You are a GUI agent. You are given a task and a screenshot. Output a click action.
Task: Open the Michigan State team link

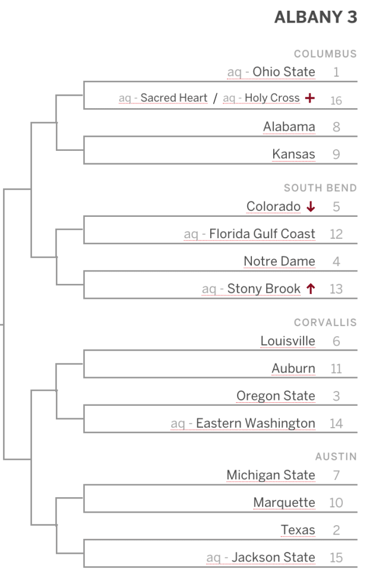[271, 475]
